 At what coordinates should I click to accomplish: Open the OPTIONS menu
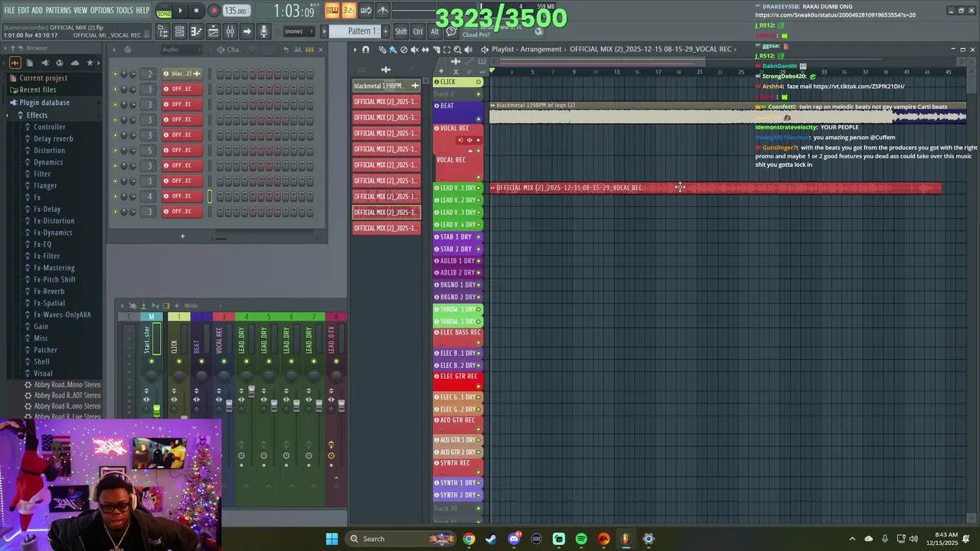[x=102, y=10]
